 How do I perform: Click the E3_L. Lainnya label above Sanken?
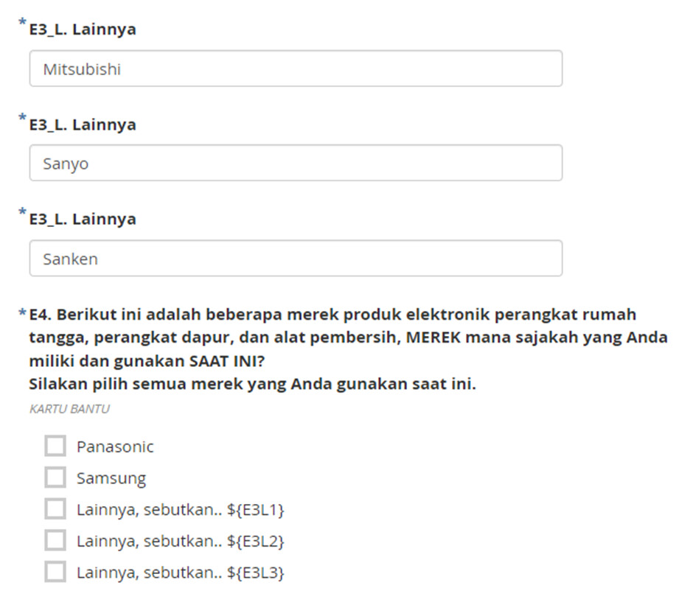tap(83, 219)
